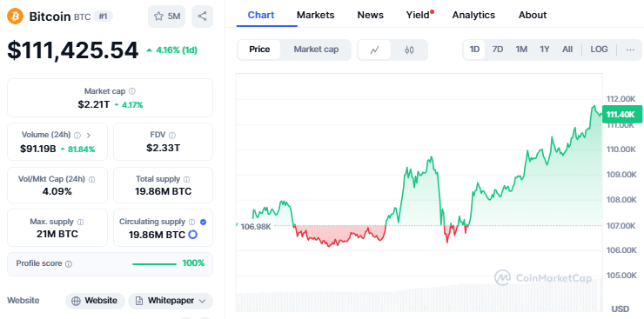Open the chart more options ellipsis menu

(x=630, y=50)
